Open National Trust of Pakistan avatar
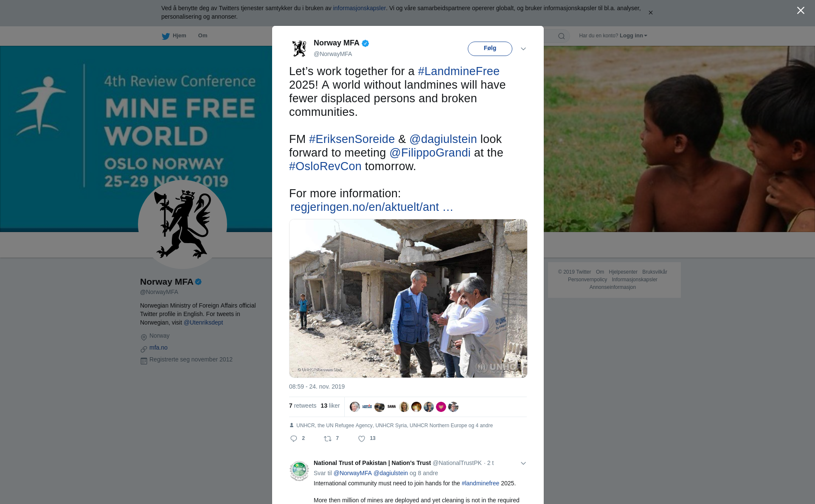 tap(299, 471)
